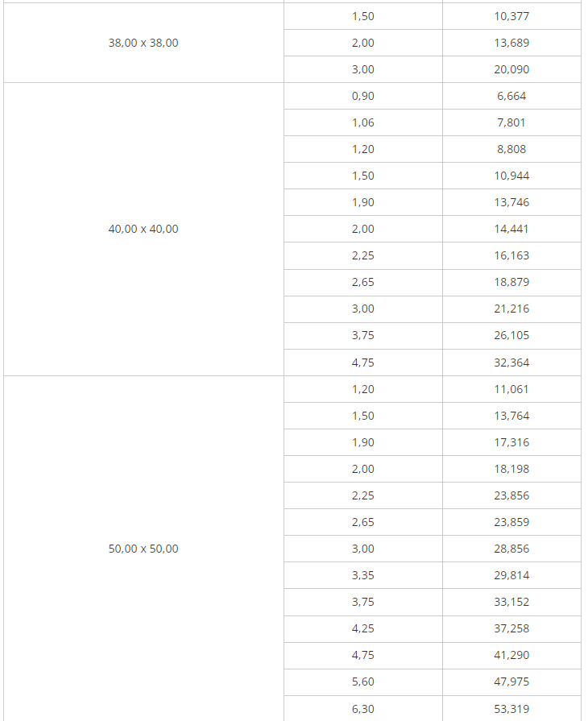Click the 32,364 weight cell
588x721 pixels.
511,363
